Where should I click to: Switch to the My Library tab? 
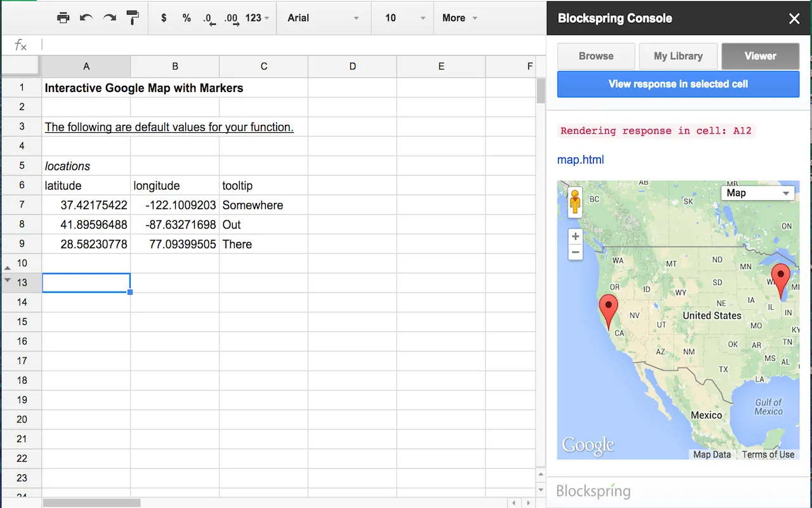pyautogui.click(x=678, y=56)
